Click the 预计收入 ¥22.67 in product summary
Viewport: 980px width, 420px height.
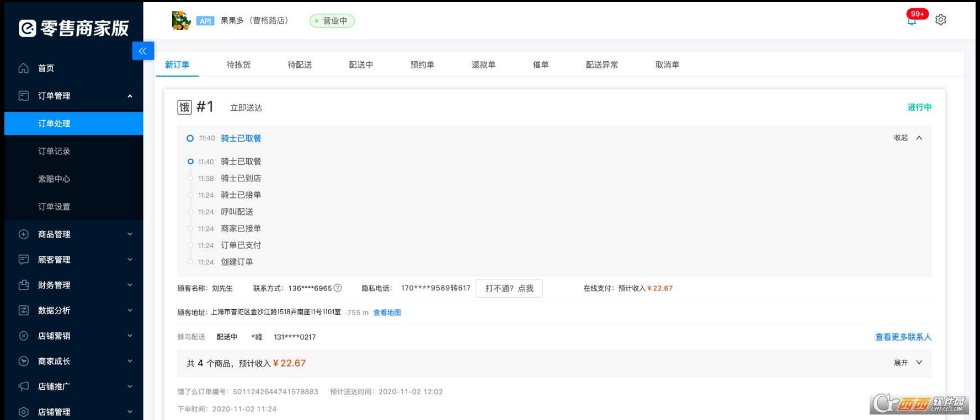(x=272, y=363)
